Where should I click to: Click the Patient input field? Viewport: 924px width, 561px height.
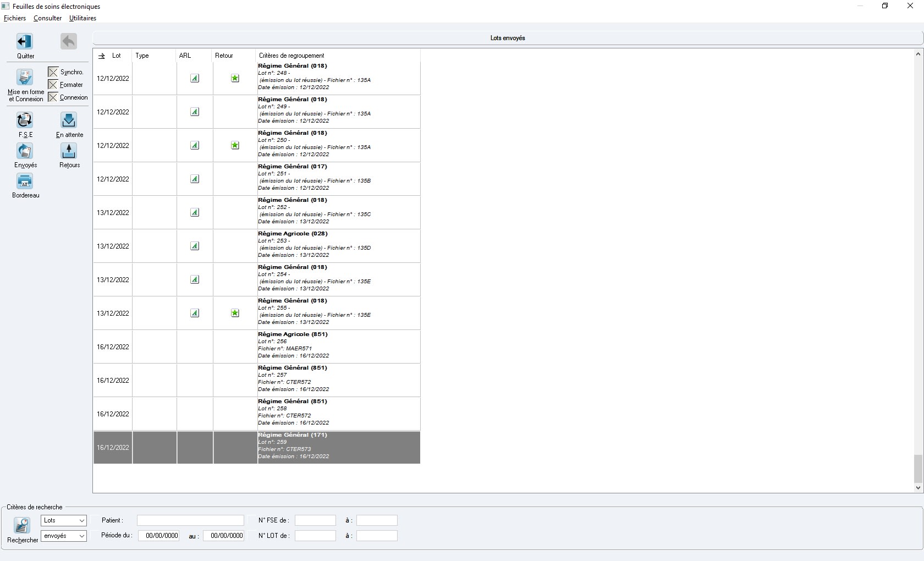click(x=190, y=520)
